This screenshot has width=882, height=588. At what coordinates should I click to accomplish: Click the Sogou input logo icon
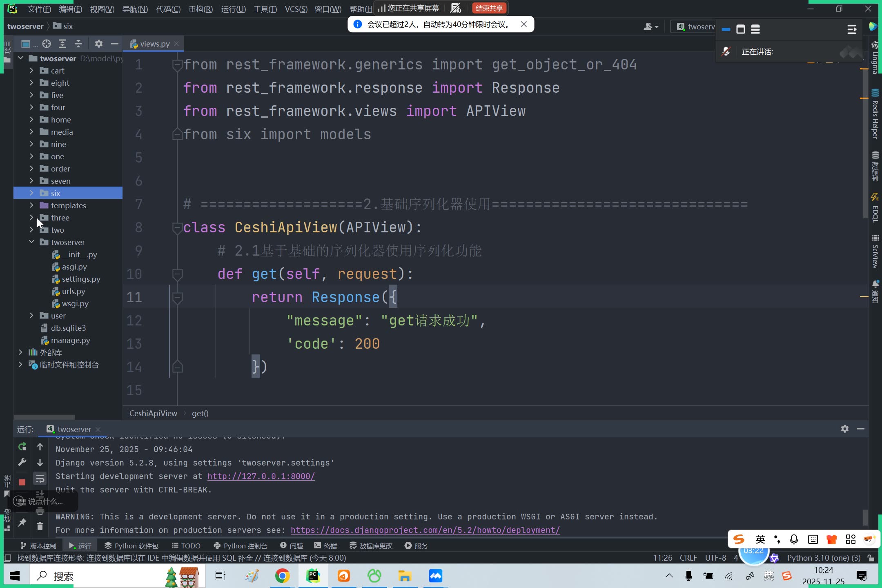739,539
